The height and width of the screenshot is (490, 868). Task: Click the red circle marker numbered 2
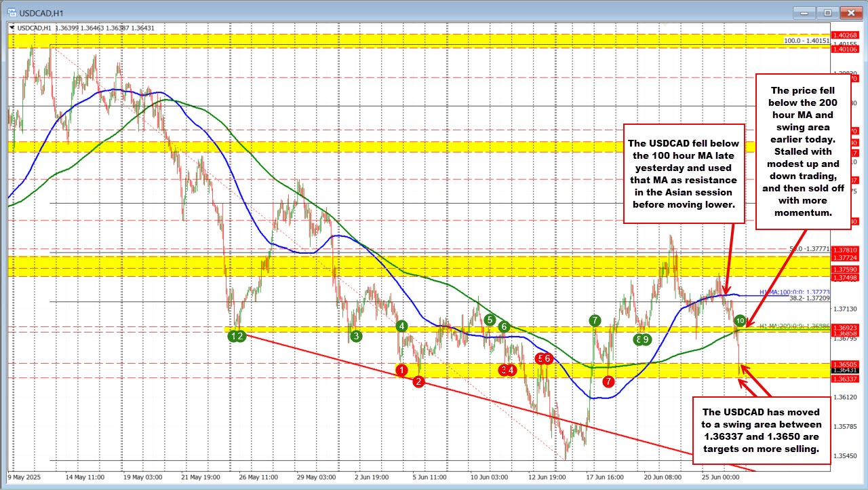418,381
